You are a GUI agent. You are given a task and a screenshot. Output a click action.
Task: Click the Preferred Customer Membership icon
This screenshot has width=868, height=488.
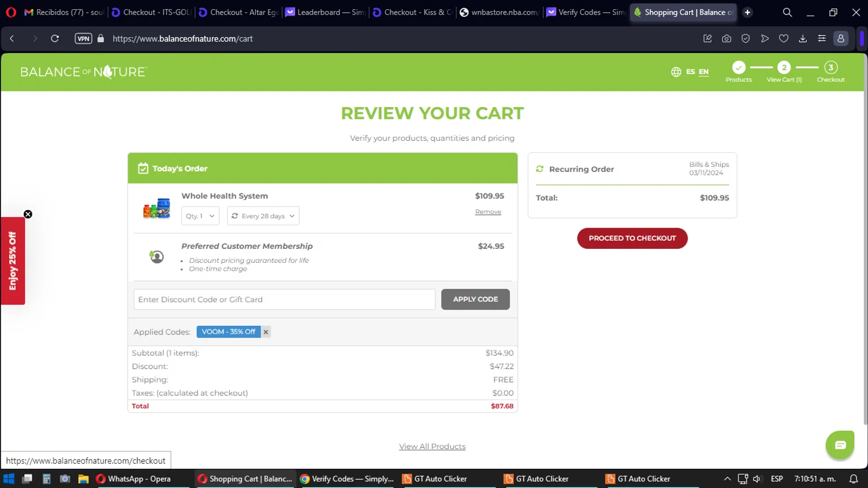click(x=156, y=256)
